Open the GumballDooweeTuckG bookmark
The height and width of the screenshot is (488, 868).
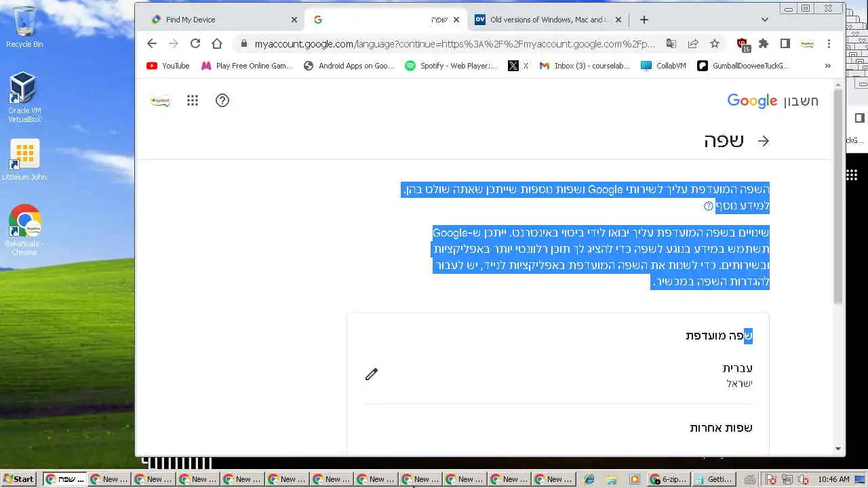(743, 66)
